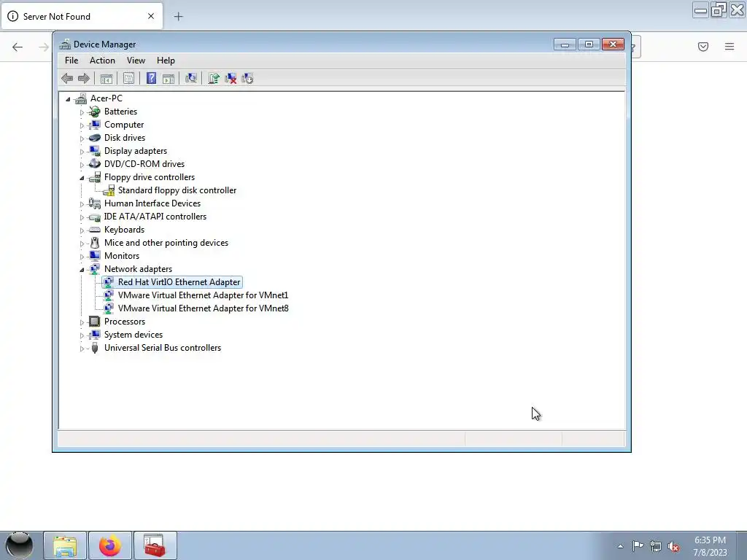Viewport: 747px width, 560px height.
Task: Select the Server Not Found browser tab
Action: tap(82, 16)
